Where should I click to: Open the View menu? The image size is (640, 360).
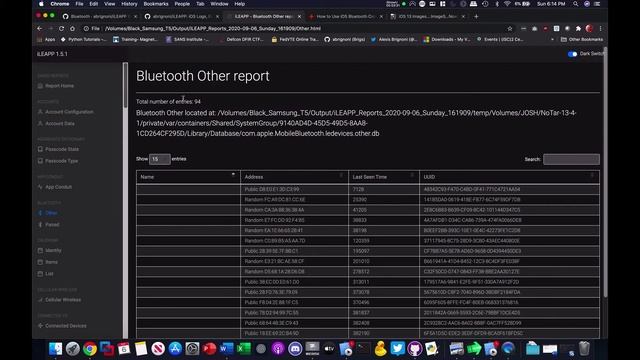(109, 4)
